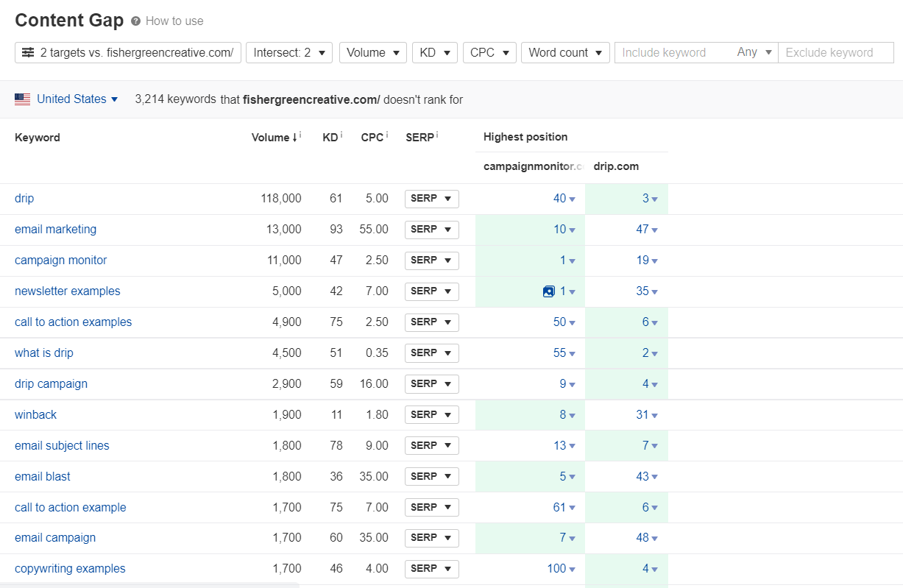Click the KD column info icon
This screenshot has width=903, height=588.
341,135
